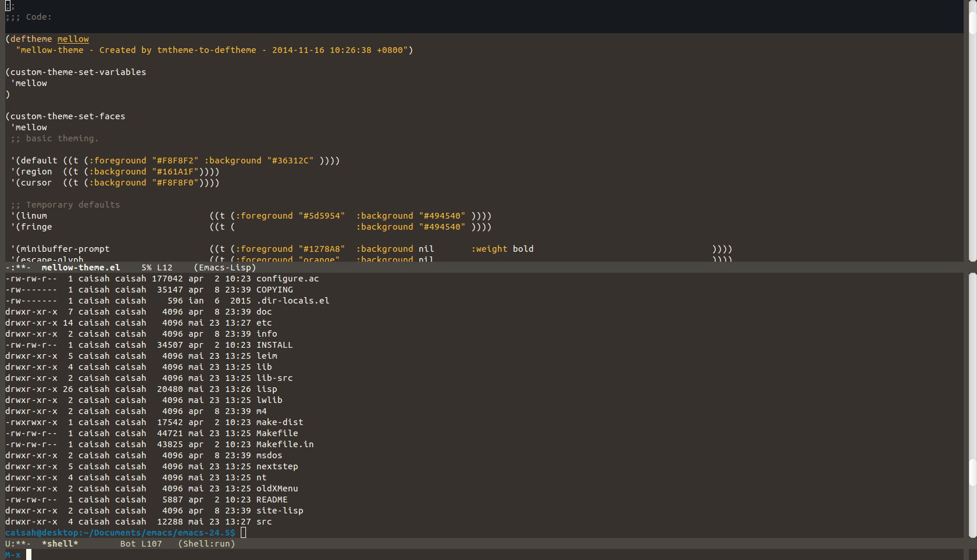The height and width of the screenshot is (560, 977).
Task: Click the mellow-theme.el buffer name in mode line
Action: (80, 267)
